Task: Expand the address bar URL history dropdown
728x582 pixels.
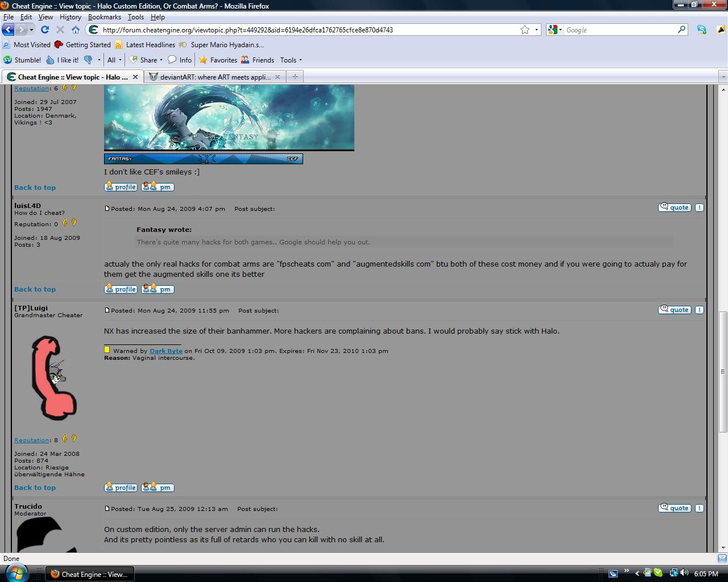Action: coord(536,30)
